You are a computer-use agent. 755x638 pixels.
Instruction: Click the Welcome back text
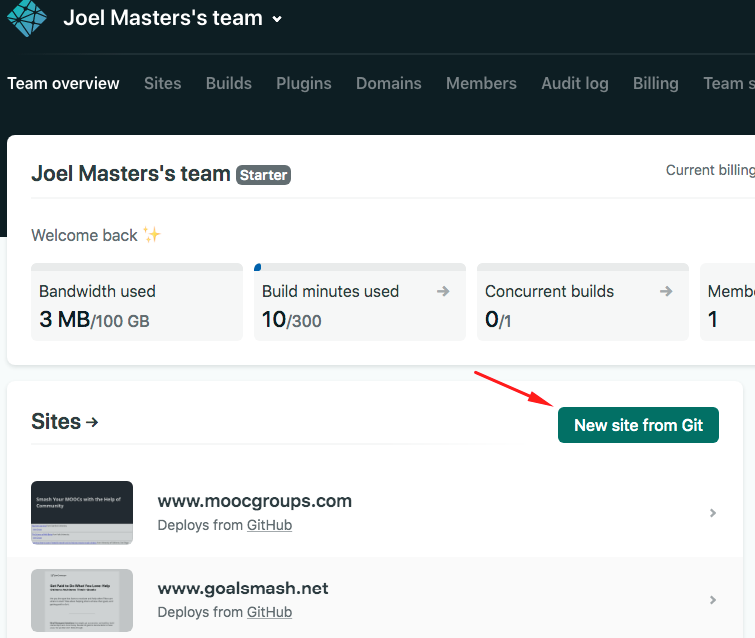(84, 235)
